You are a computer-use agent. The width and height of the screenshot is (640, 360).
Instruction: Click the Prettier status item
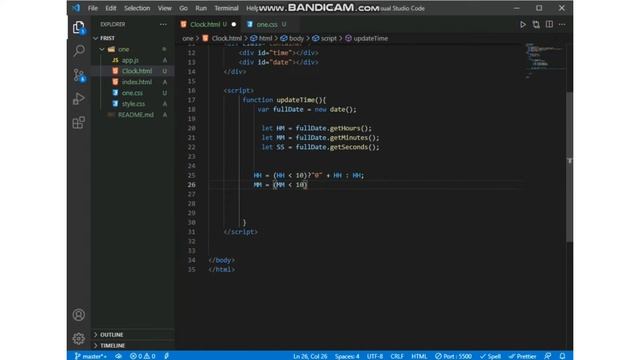click(x=522, y=356)
